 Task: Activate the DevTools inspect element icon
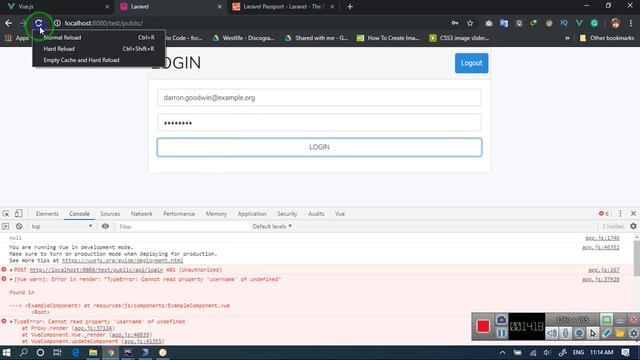tap(6, 213)
